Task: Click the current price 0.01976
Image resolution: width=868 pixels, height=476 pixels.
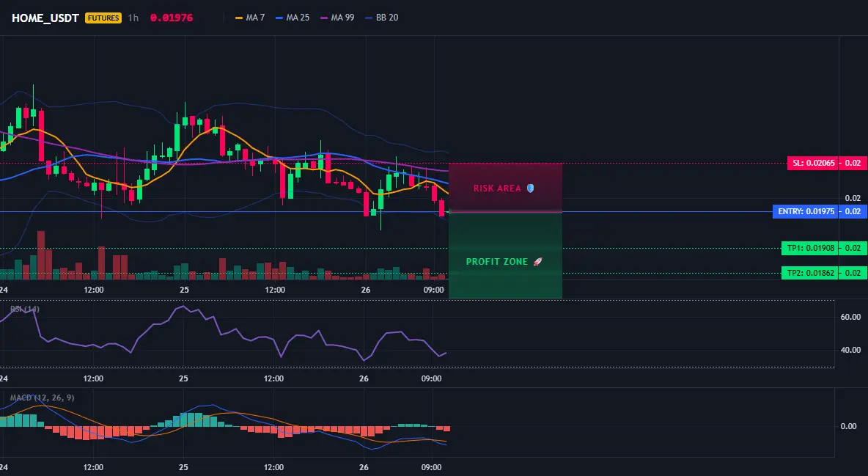Action: [172, 18]
